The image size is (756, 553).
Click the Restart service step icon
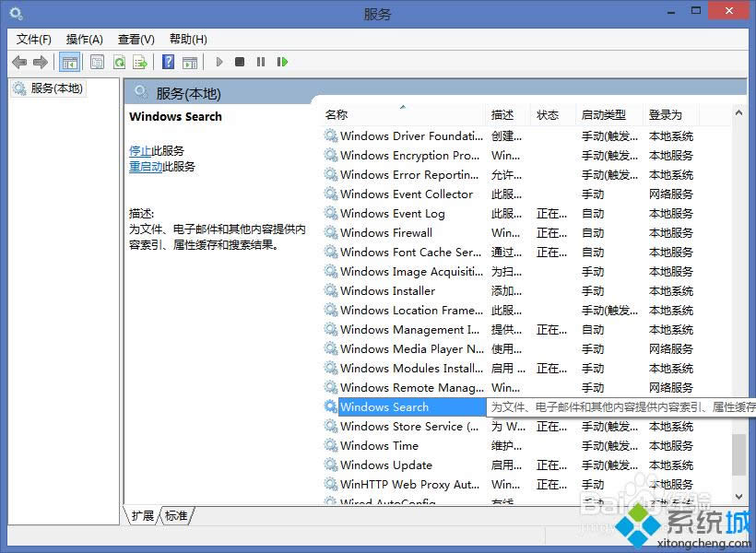coord(282,62)
